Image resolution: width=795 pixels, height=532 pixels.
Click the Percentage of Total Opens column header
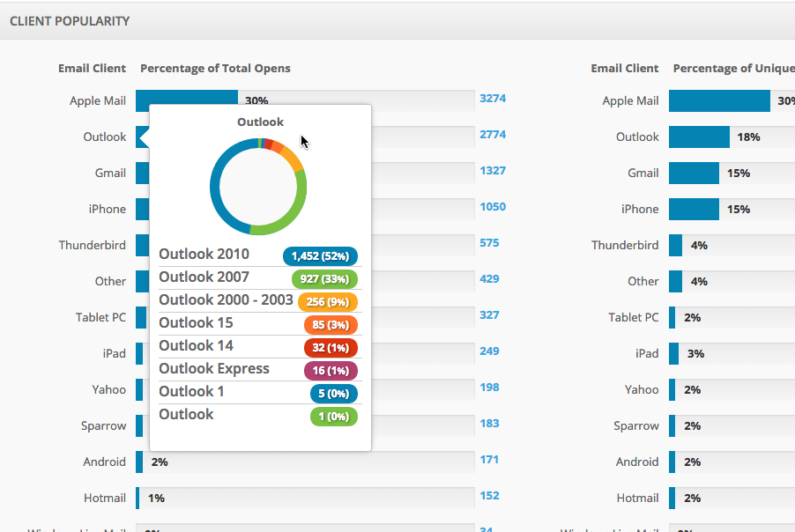tap(215, 69)
